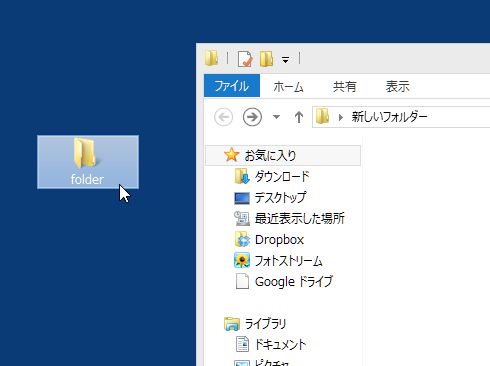Open 最近表示した場所 in favorites

[x=299, y=219]
